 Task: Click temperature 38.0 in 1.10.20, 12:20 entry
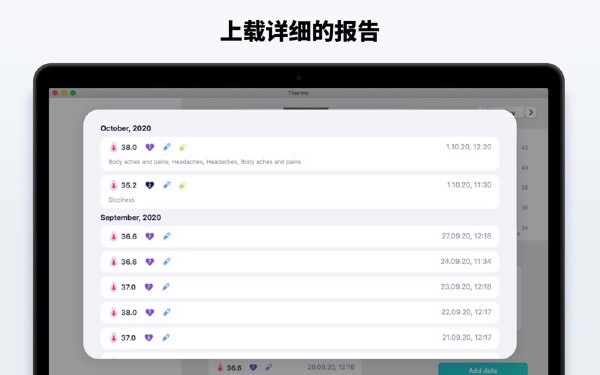tap(129, 147)
